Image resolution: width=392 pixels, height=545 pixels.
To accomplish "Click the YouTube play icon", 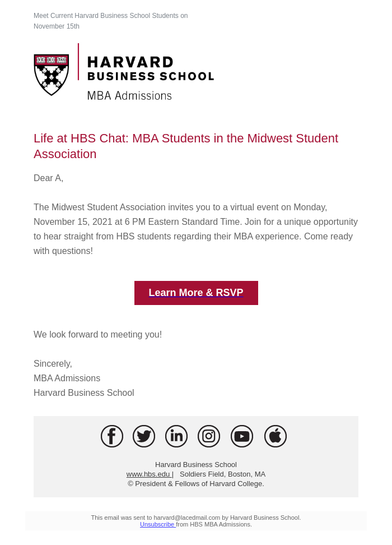I will (x=242, y=436).
